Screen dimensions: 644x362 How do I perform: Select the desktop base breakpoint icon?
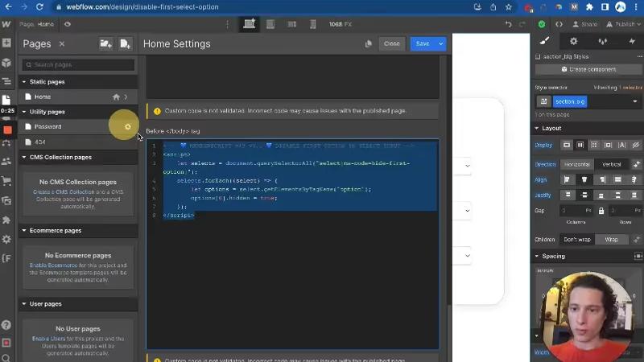250,24
